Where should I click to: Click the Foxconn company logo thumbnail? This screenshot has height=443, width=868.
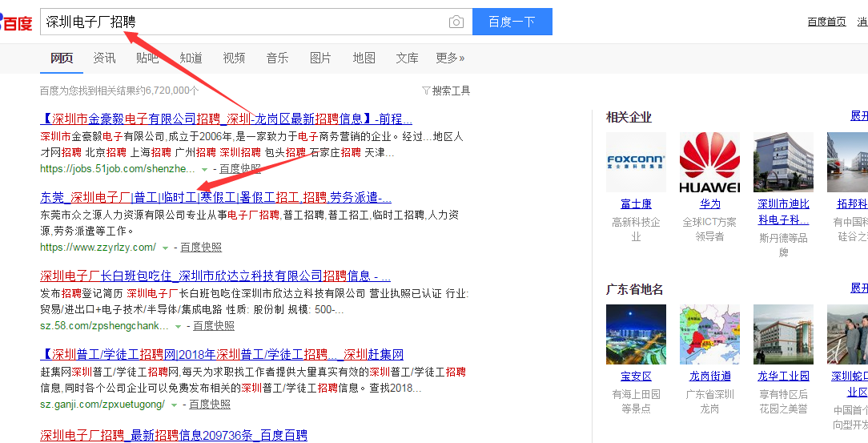(x=636, y=162)
